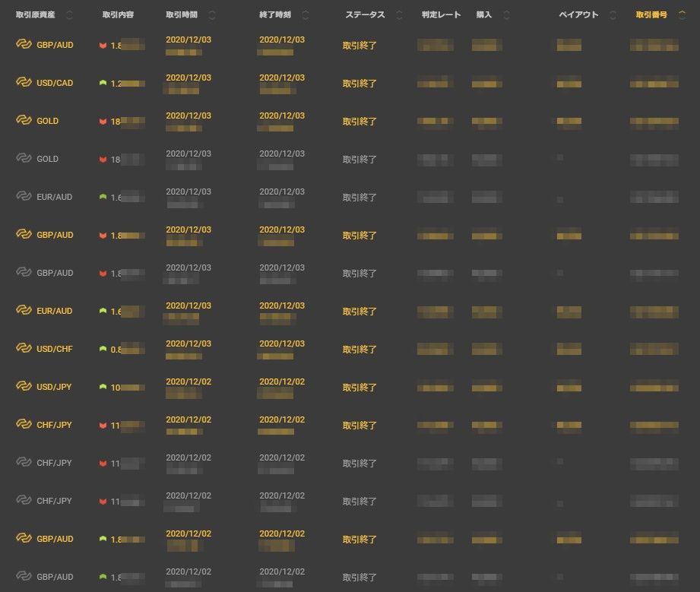This screenshot has width=700, height=592.
Task: Click the 2020/12/03 trade time in the USD/CHF row
Action: (x=188, y=343)
